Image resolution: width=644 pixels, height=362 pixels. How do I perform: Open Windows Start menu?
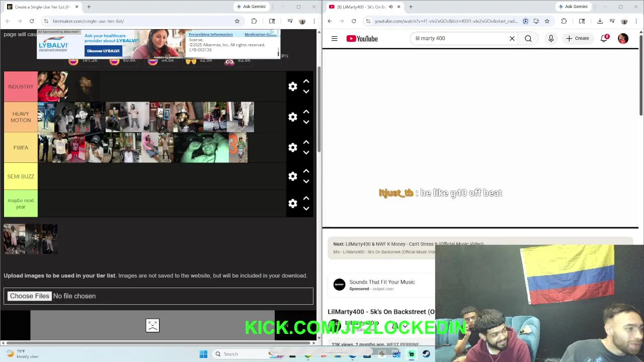pos(203,354)
